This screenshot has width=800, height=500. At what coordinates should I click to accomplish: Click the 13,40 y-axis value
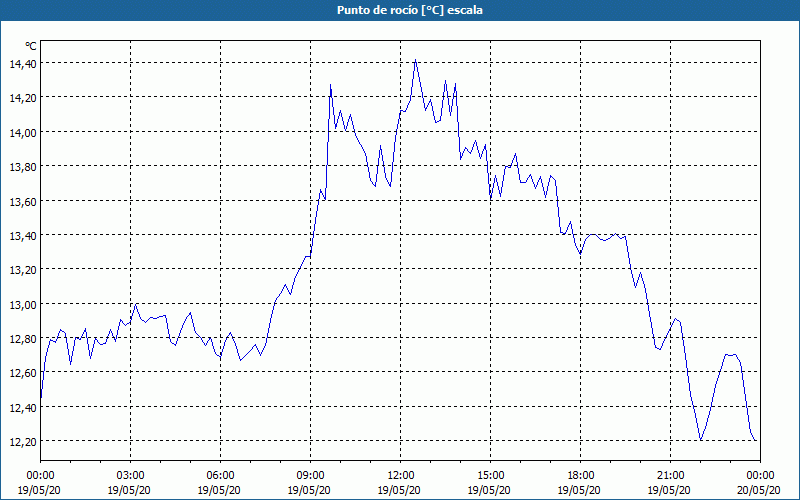coord(22,236)
